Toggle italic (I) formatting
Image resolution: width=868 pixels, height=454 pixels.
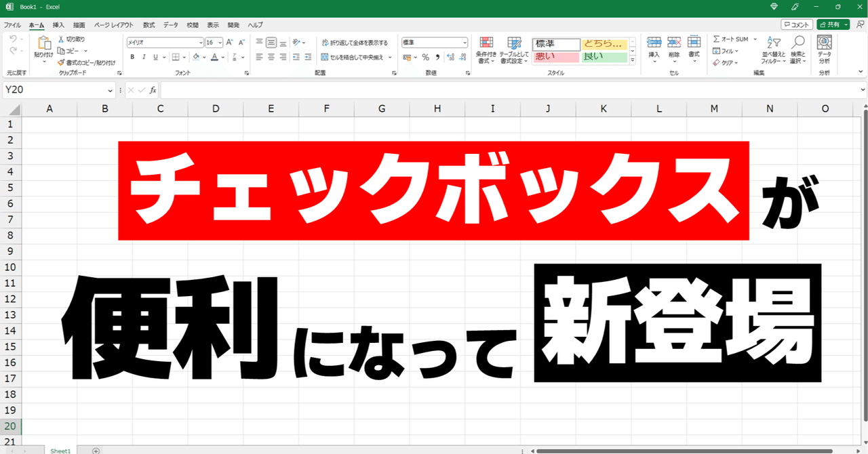(144, 56)
